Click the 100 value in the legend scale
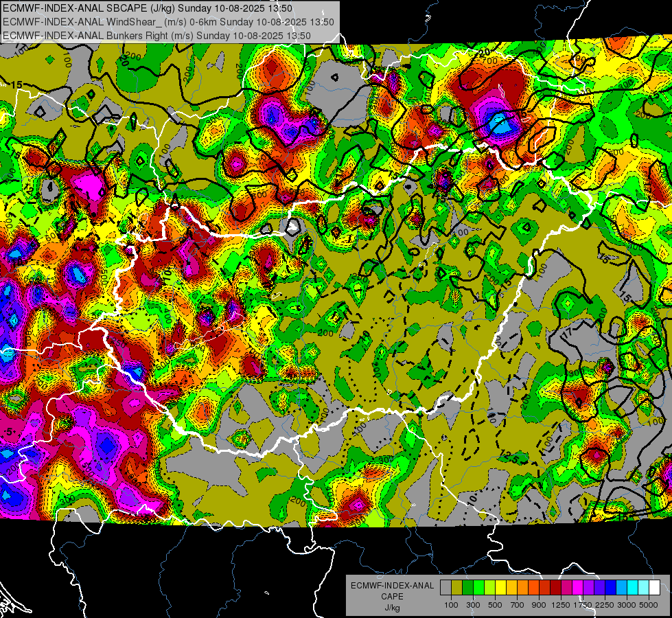 451,605
